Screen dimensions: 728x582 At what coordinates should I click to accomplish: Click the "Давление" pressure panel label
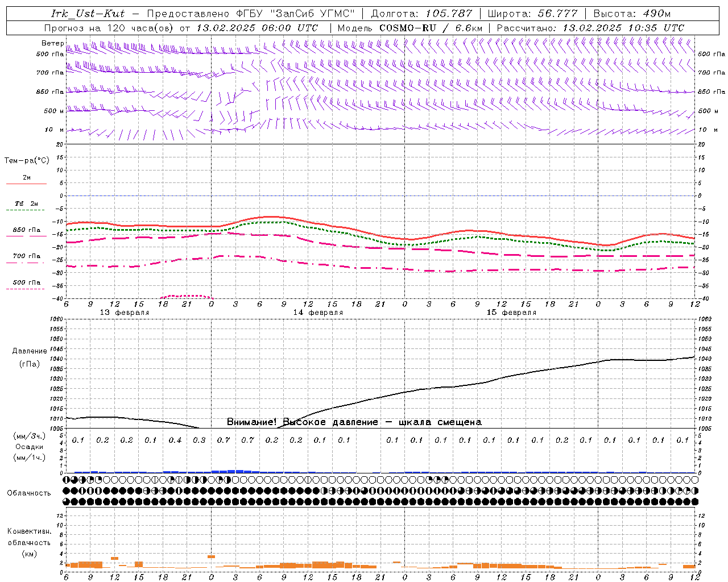click(x=30, y=351)
